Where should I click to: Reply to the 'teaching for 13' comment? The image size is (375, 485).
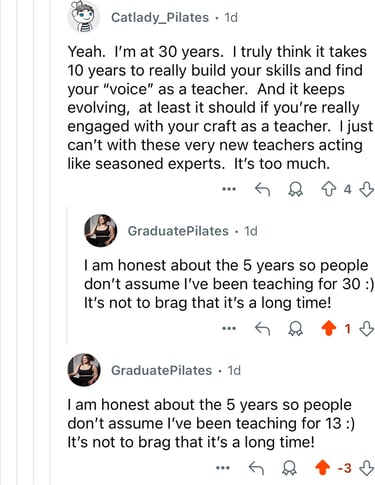pyautogui.click(x=256, y=468)
